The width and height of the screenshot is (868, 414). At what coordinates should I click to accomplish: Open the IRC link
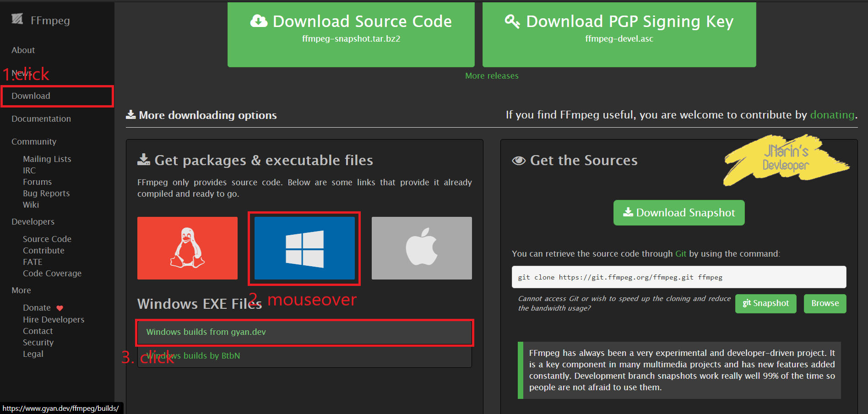pyautogui.click(x=29, y=171)
